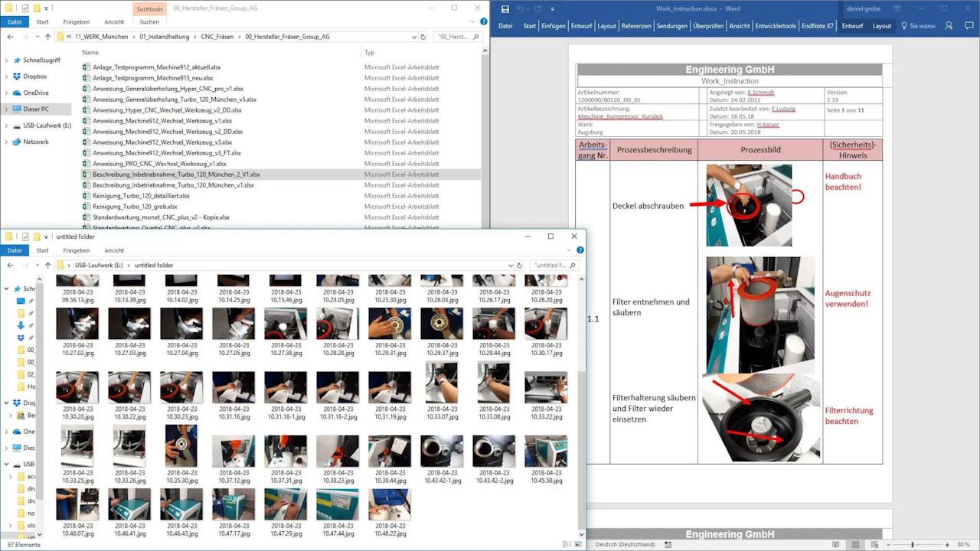Switch Explorer to details view via status bar toggle

click(565, 544)
